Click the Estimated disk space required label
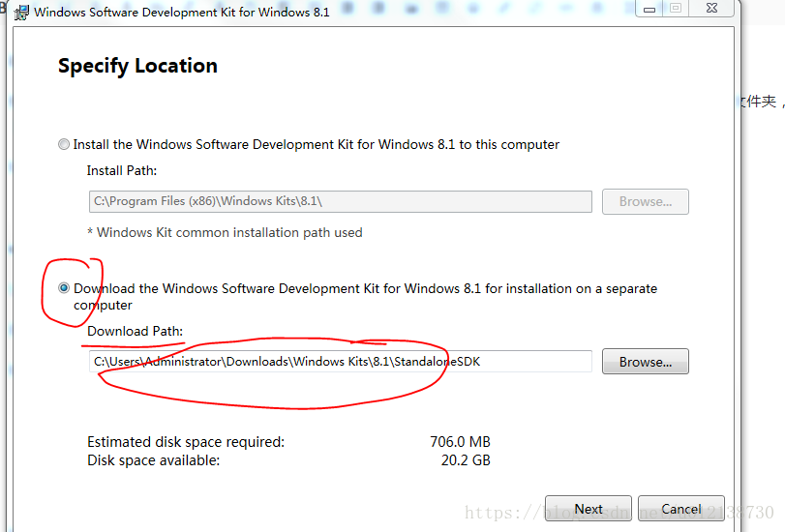The width and height of the screenshot is (785, 532). 186,442
